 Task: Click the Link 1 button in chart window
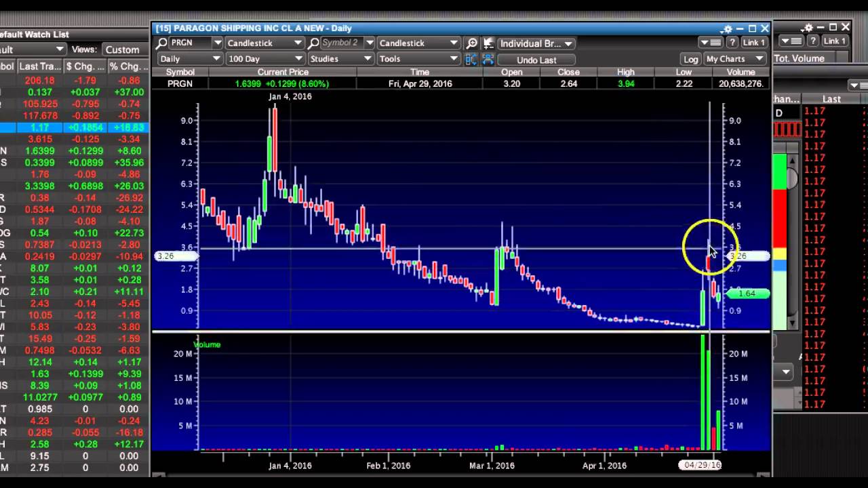(x=753, y=43)
